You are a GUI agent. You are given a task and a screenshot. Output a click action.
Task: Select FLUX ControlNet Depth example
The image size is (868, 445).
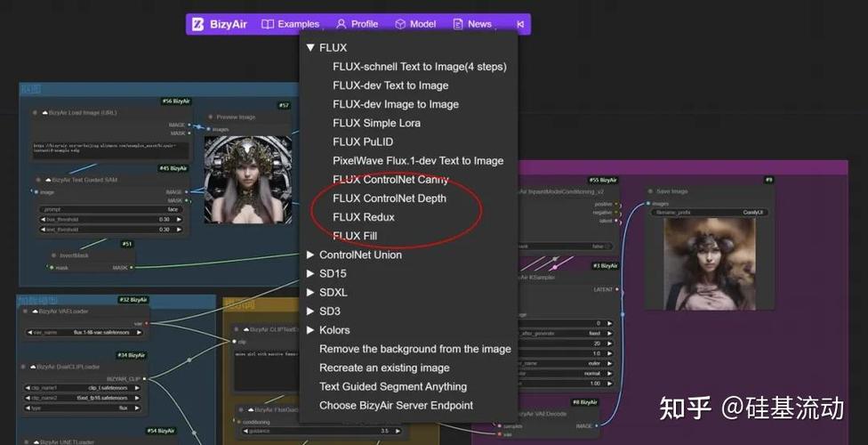coord(390,198)
